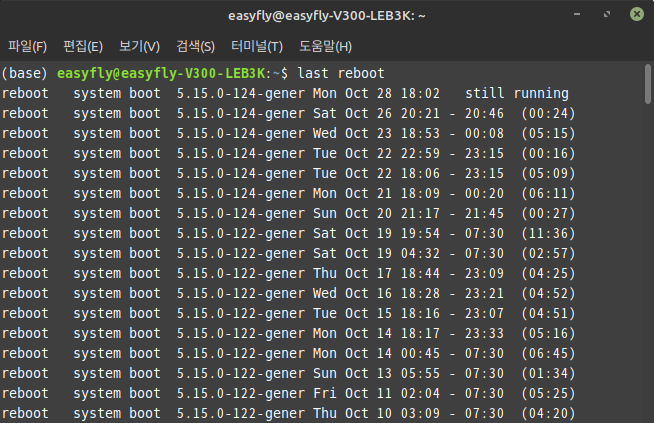The height and width of the screenshot is (423, 654).
Task: Click the "Mon Oct 14 18:17" boot date
Action: [x=376, y=334]
